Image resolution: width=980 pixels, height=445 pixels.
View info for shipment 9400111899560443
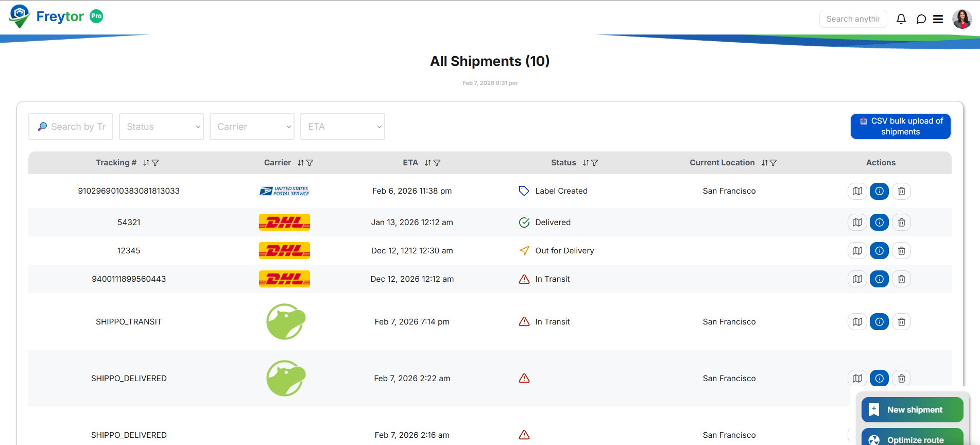(880, 279)
